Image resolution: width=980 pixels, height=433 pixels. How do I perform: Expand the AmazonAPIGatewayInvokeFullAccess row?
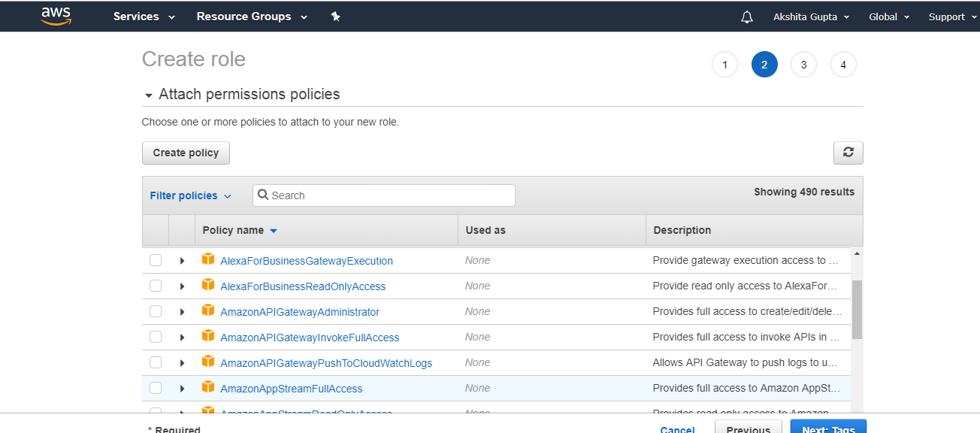tap(183, 336)
